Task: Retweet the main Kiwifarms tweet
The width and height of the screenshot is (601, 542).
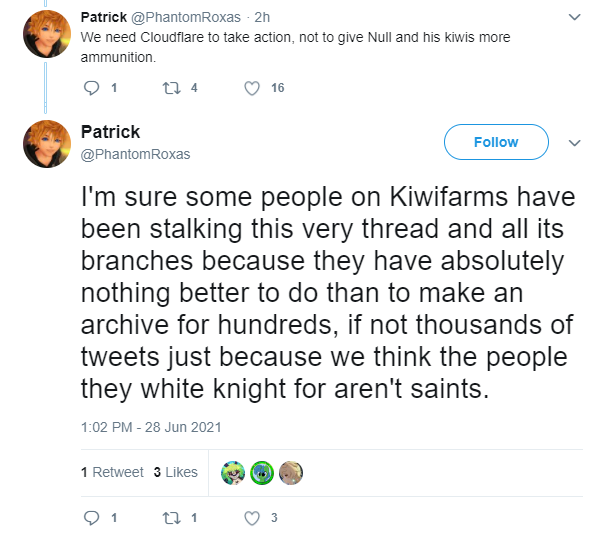Action: (171, 518)
